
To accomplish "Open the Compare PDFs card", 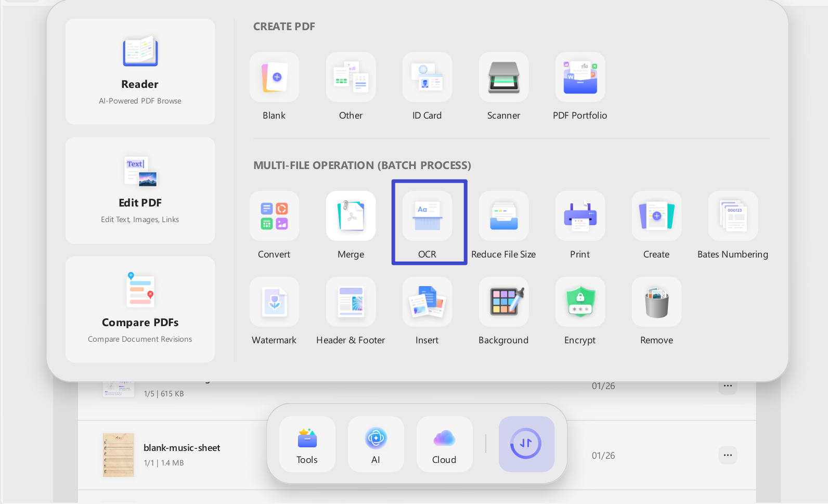I will [140, 309].
